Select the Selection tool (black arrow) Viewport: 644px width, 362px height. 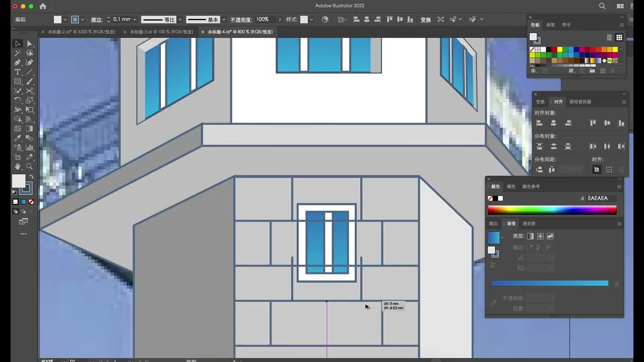pyautogui.click(x=18, y=44)
